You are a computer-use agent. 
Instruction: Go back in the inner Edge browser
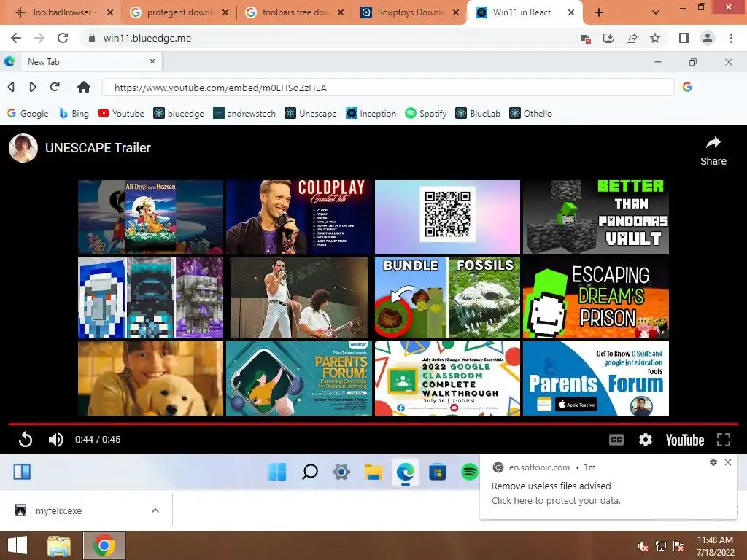click(11, 87)
